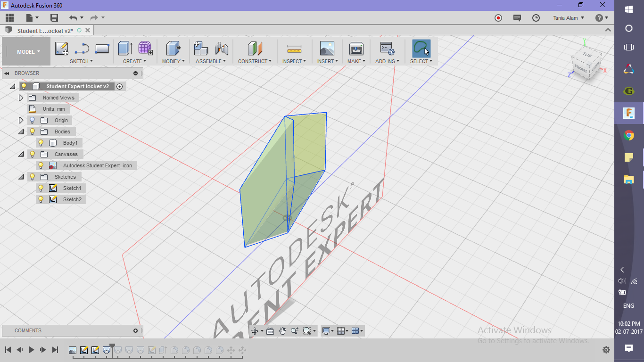This screenshot has width=644, height=362.
Task: Open the Help question mark menu
Action: point(602,18)
